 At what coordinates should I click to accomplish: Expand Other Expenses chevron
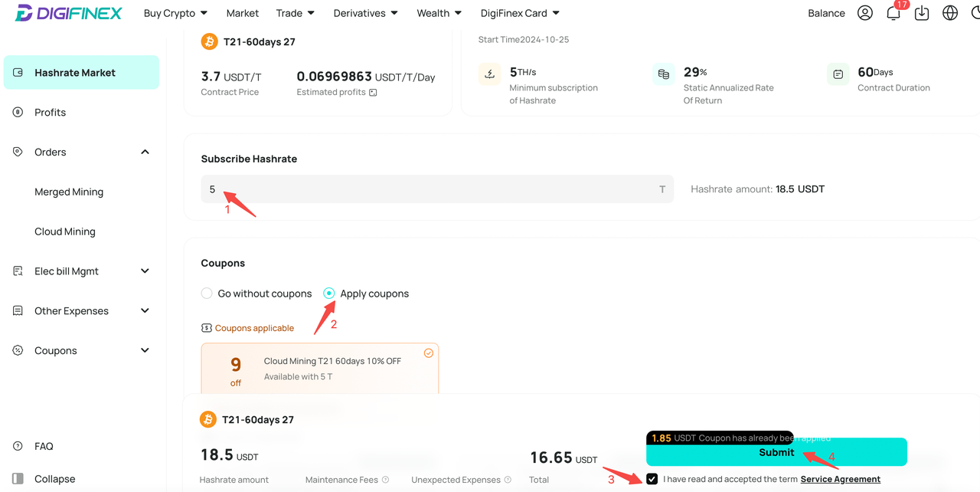coord(145,310)
